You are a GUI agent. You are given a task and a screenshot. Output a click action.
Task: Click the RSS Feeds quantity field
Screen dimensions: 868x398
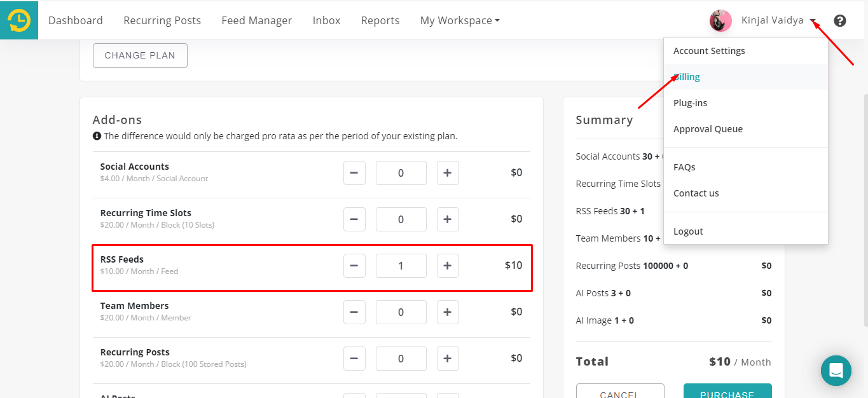coord(401,266)
